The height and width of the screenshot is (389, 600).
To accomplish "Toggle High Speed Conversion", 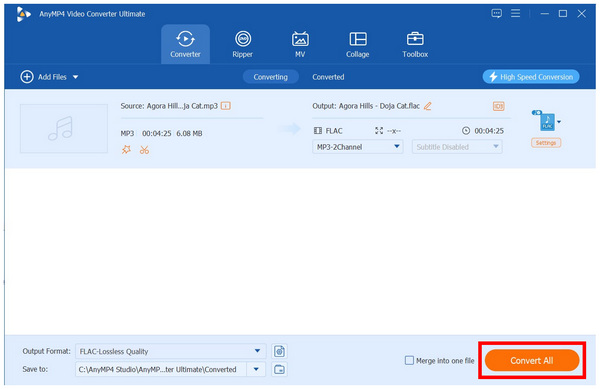I will [x=531, y=77].
